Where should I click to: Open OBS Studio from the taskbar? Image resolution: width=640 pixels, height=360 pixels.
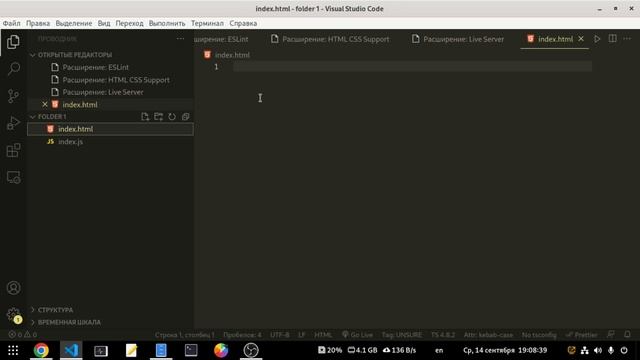pyautogui.click(x=251, y=350)
